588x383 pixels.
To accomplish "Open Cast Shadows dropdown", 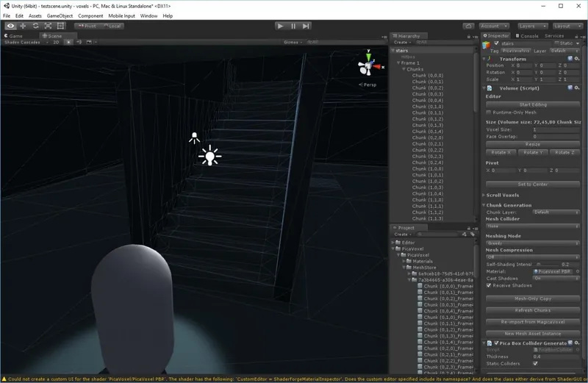I will click(556, 279).
